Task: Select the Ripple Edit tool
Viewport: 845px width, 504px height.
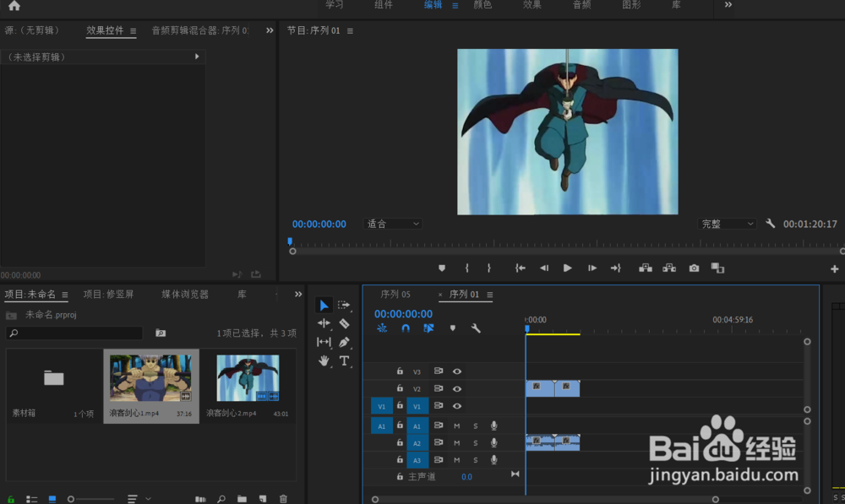Action: coord(324,323)
